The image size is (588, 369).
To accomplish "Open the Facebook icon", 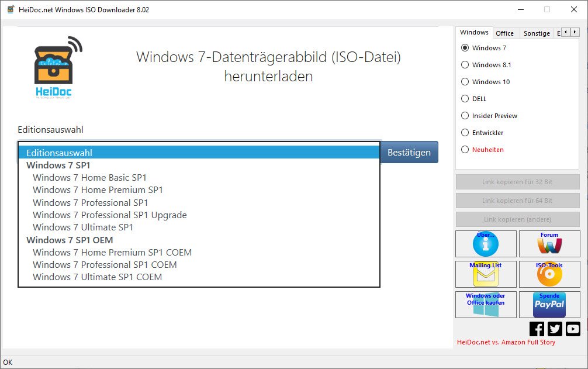I will pyautogui.click(x=537, y=329).
